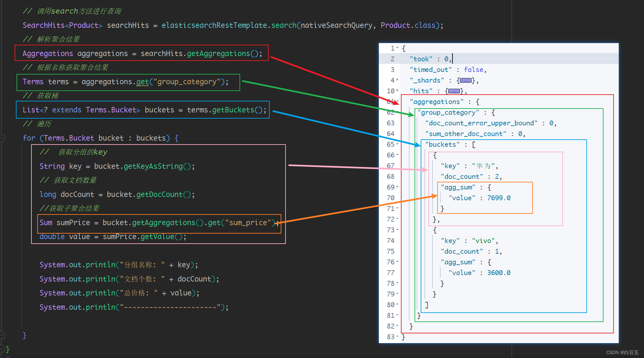Click gutter fold-end marker beside for loop's closing brace
Viewport: 644px width, 358px height.
pos(2,335)
